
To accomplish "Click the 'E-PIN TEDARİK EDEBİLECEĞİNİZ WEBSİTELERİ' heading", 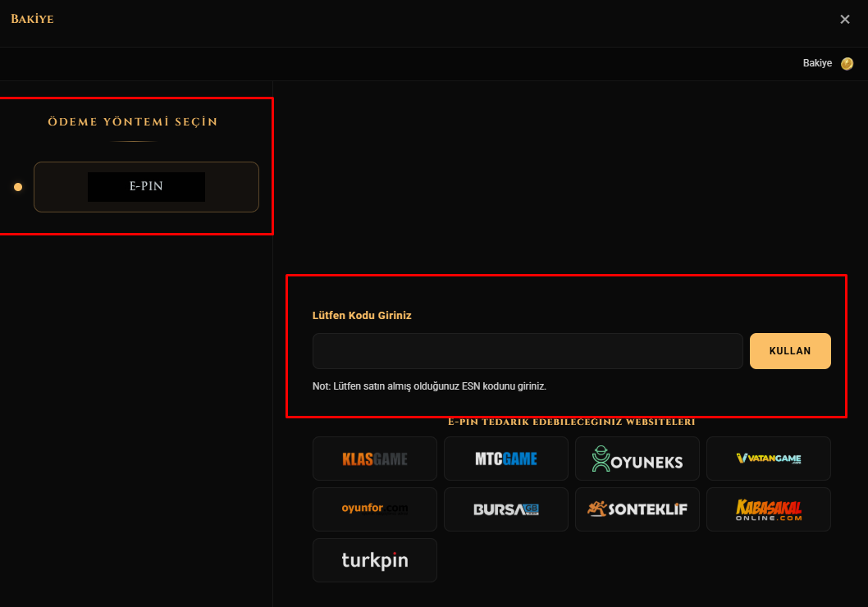I will 571,422.
